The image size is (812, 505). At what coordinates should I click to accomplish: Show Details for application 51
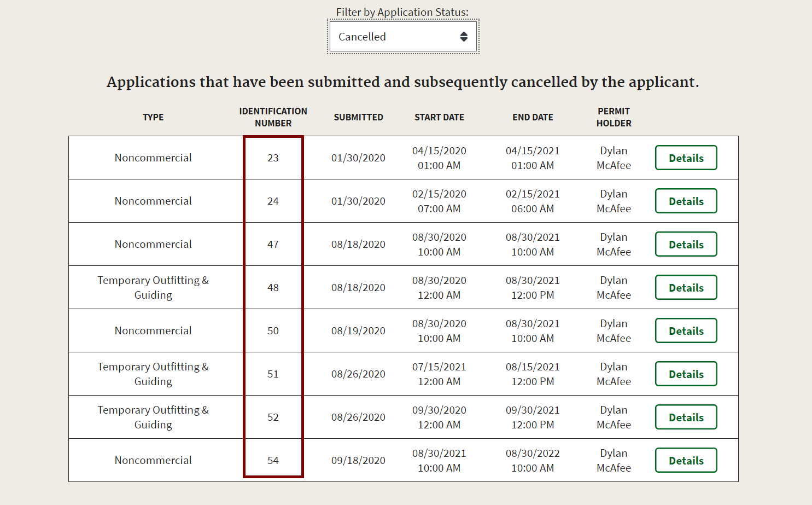tap(686, 374)
